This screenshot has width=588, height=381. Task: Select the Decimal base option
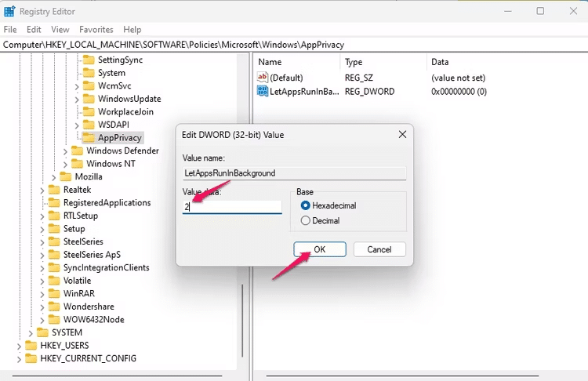(x=306, y=221)
